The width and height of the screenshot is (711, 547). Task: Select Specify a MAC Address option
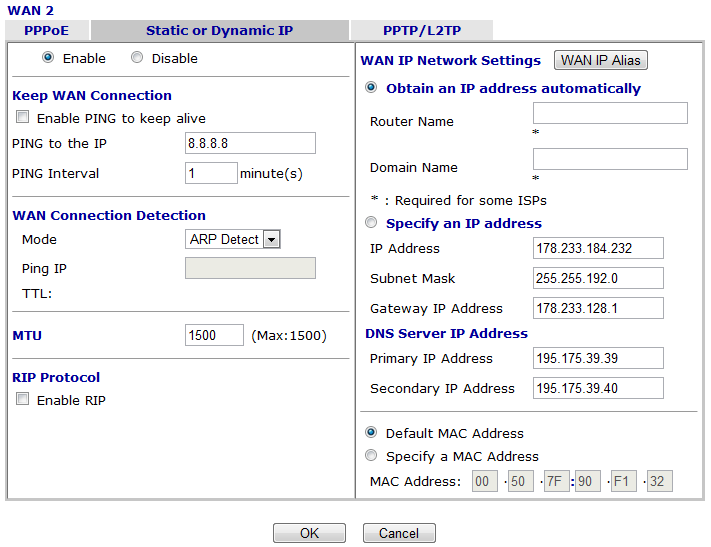point(371,456)
